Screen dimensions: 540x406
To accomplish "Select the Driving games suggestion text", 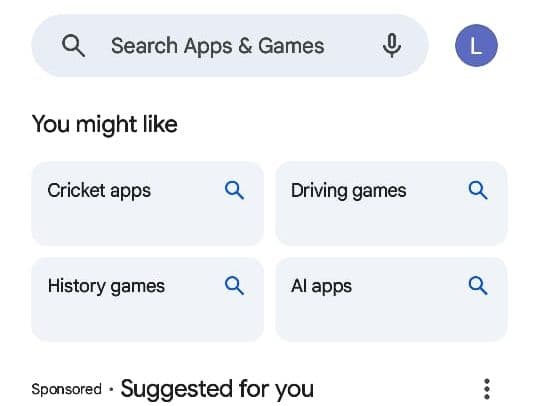I will [x=349, y=190].
